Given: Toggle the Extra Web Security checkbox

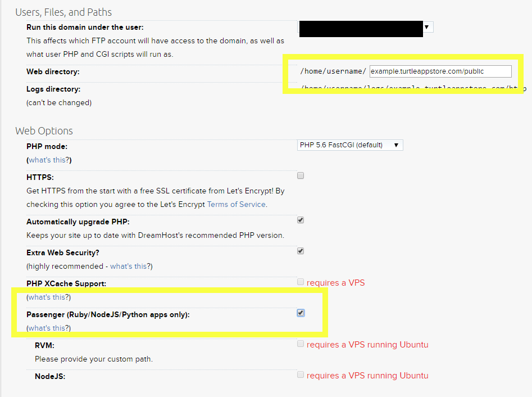Looking at the screenshot, I should (300, 251).
